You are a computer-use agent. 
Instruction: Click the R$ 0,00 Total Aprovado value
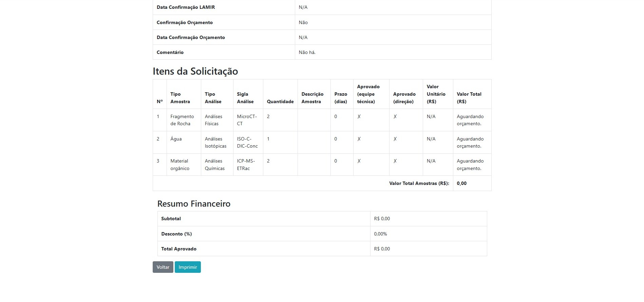coord(382,249)
